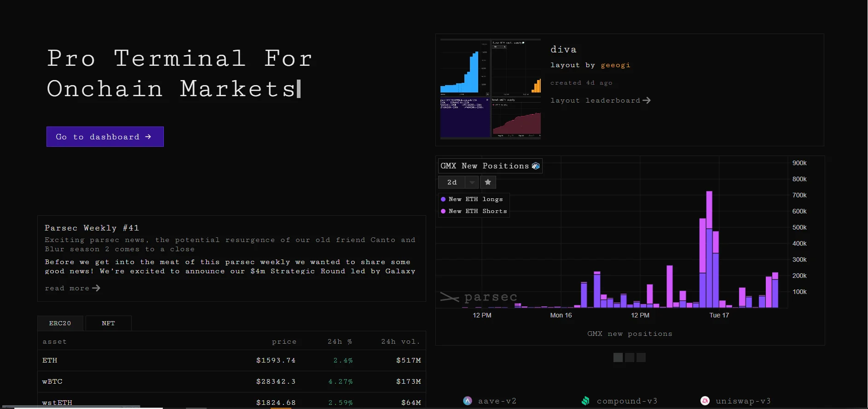Select the wstETH asset row
Viewport: 868px width, 409px height.
[231, 401]
